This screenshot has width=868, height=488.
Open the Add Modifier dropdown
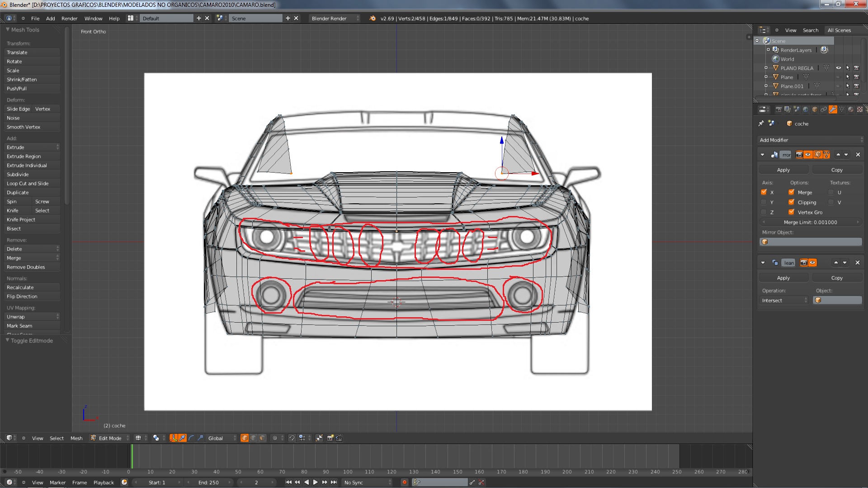coord(810,140)
